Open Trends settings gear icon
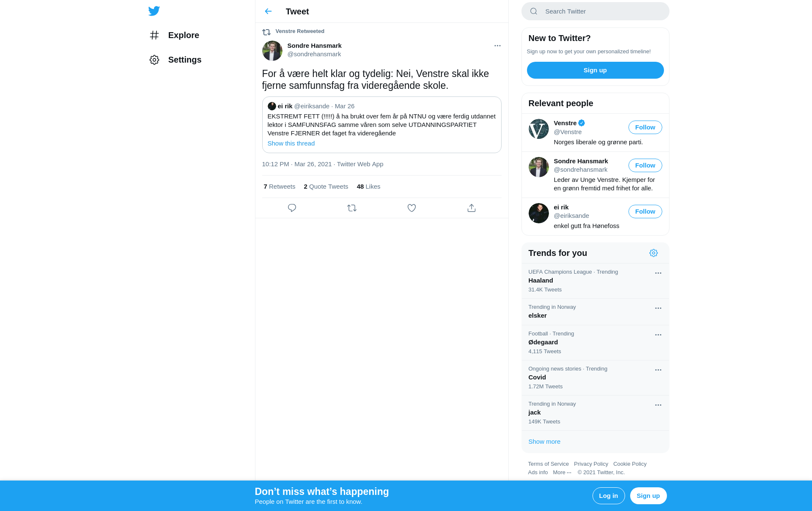This screenshot has height=511, width=812. pos(653,253)
